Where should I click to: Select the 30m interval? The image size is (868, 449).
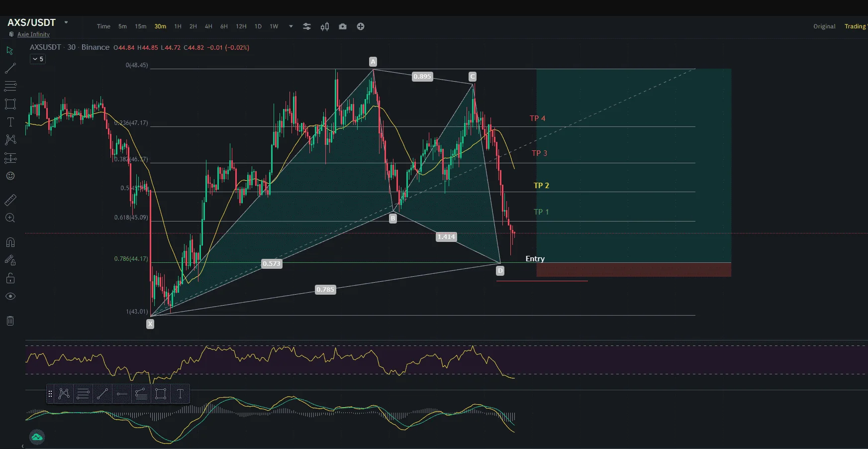160,26
